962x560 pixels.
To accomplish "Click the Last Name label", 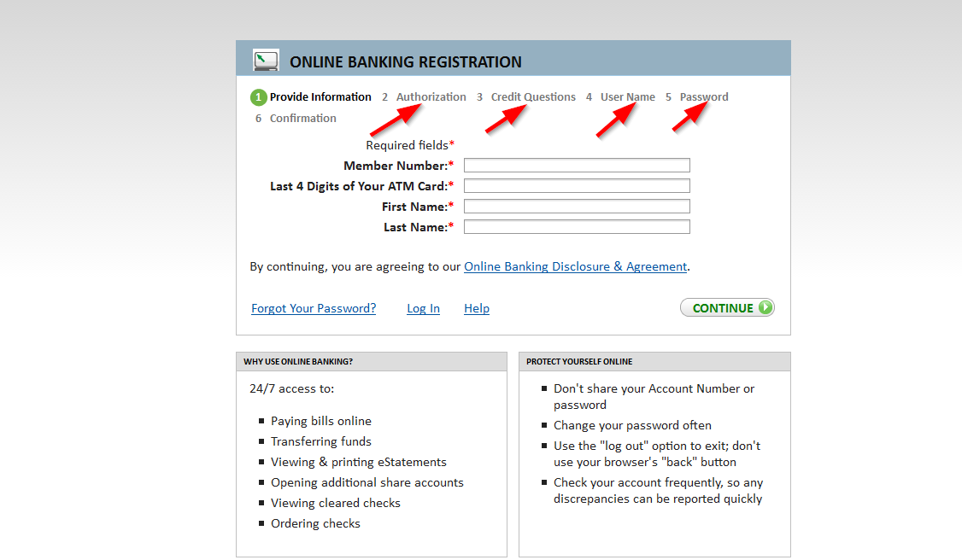I will [419, 227].
